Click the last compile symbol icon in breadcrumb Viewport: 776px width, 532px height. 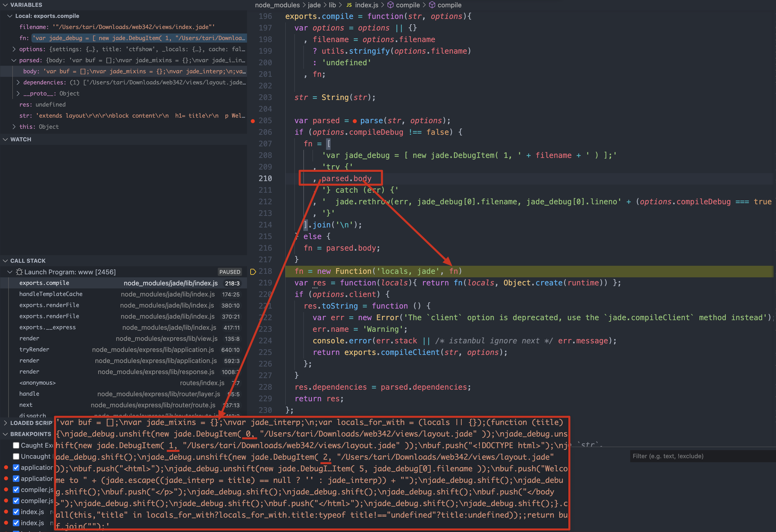pyautogui.click(x=432, y=5)
